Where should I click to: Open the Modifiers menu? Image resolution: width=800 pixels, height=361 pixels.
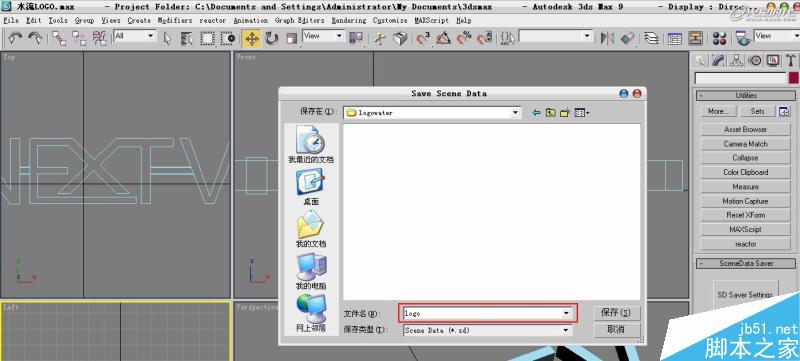[175, 20]
